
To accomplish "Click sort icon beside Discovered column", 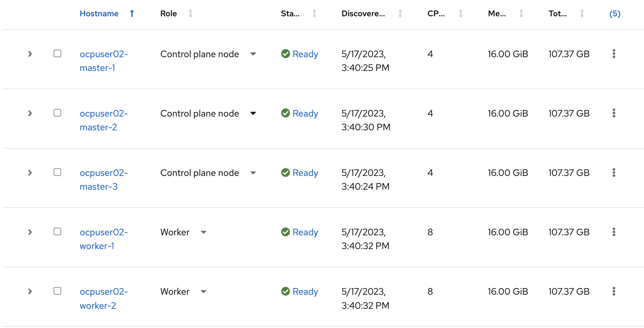I will pos(400,14).
